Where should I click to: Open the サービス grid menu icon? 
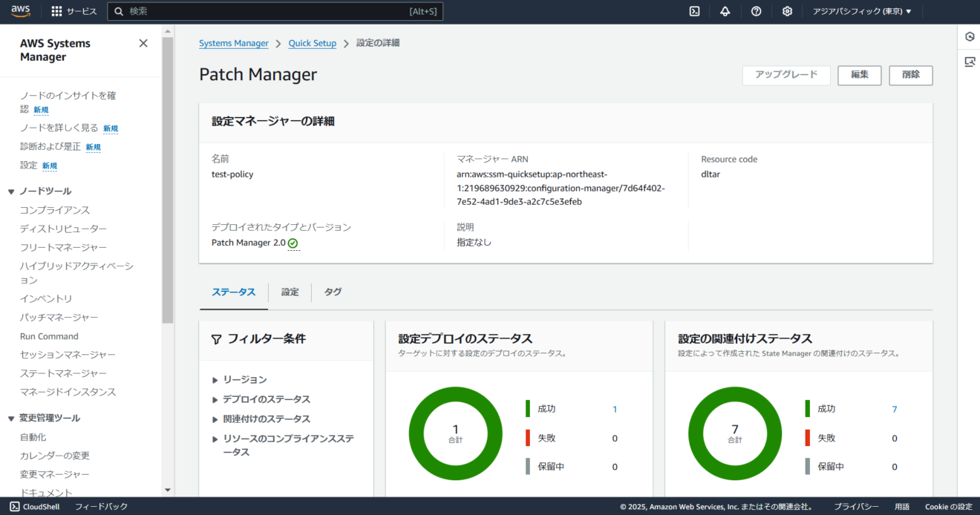pos(56,10)
